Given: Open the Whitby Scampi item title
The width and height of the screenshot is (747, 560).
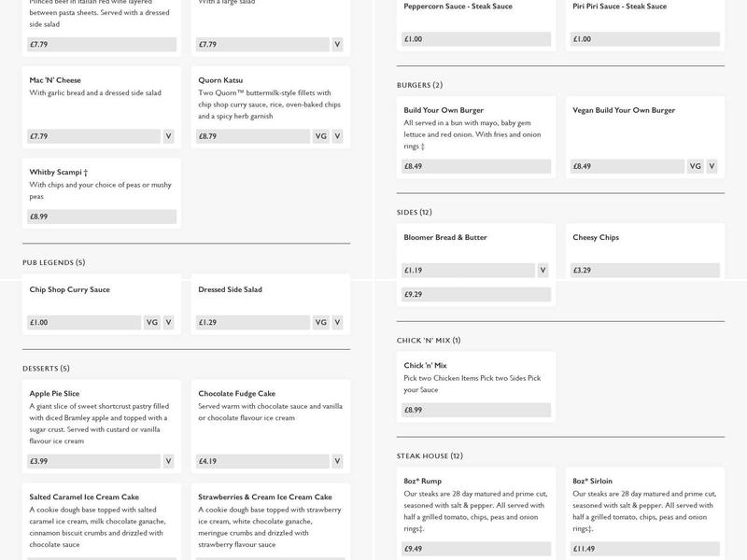Looking at the screenshot, I should tap(59, 173).
